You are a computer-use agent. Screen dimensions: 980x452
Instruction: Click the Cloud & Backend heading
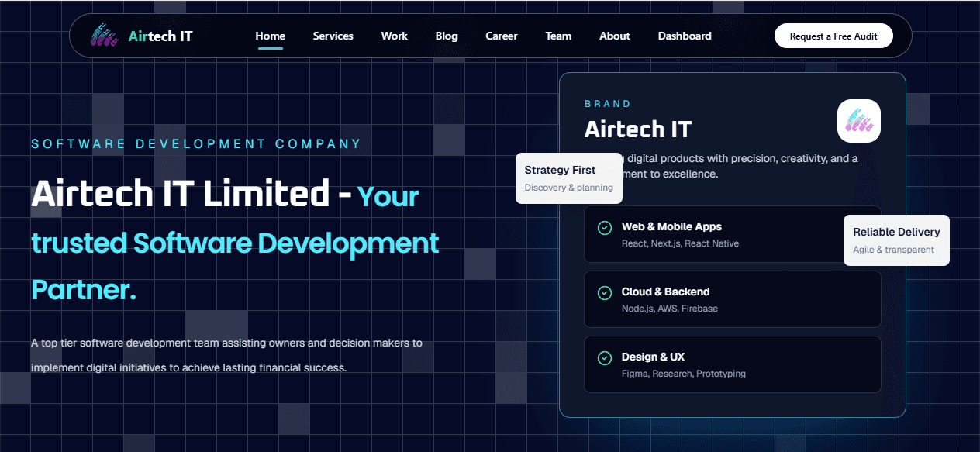click(x=665, y=292)
